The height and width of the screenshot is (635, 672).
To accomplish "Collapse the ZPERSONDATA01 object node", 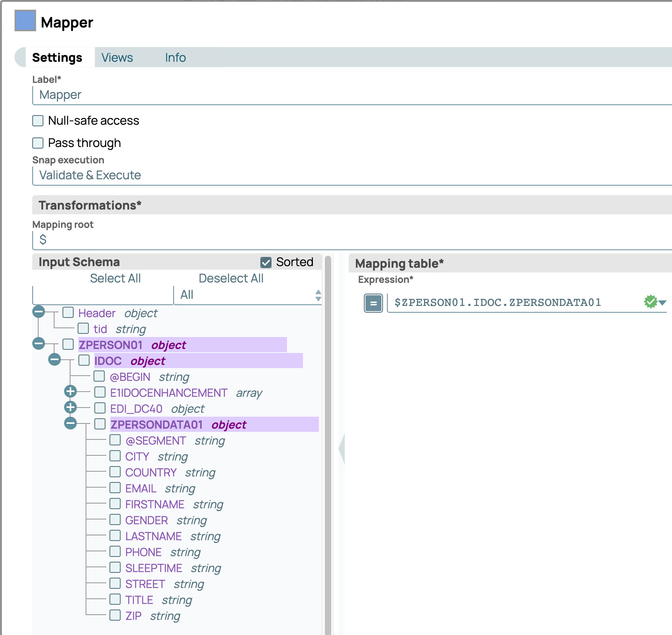I will 70,423.
